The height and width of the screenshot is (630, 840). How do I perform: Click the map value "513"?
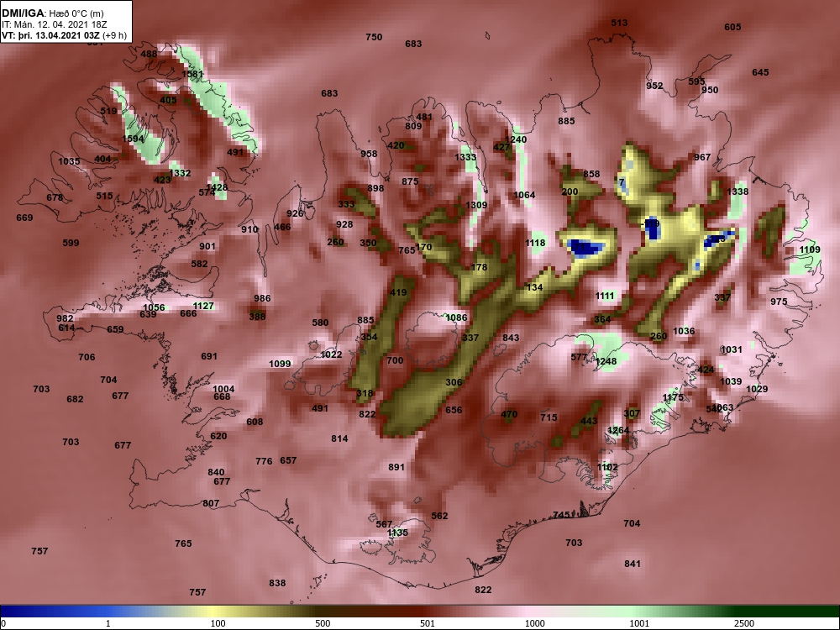[619, 23]
